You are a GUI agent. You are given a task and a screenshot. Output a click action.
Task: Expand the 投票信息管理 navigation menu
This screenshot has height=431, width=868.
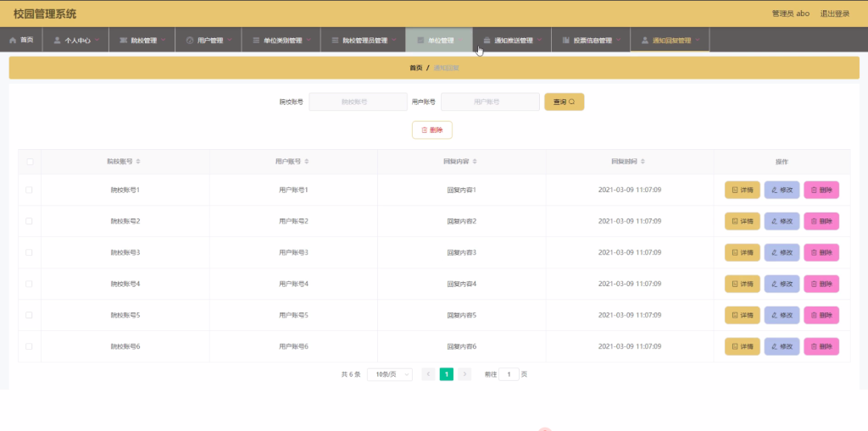tap(593, 41)
